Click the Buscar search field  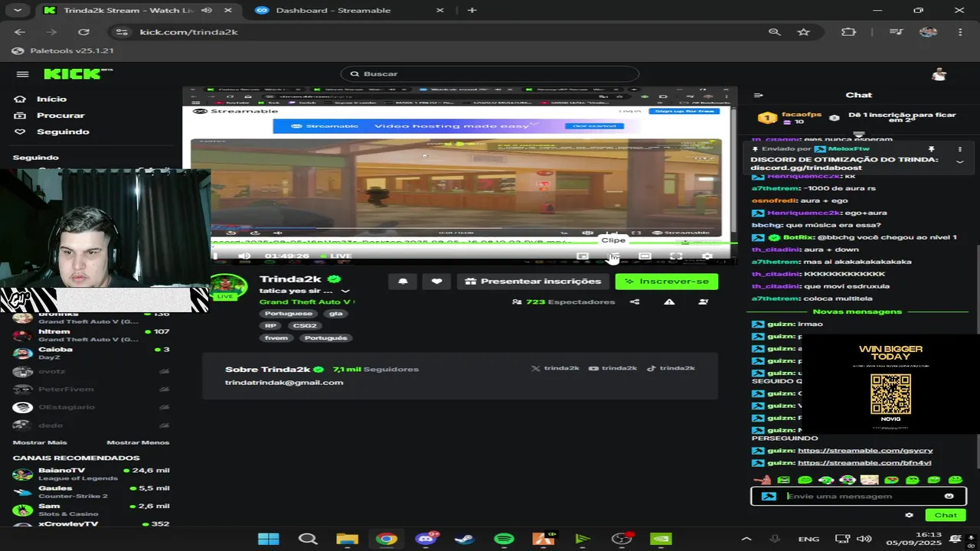tap(490, 73)
